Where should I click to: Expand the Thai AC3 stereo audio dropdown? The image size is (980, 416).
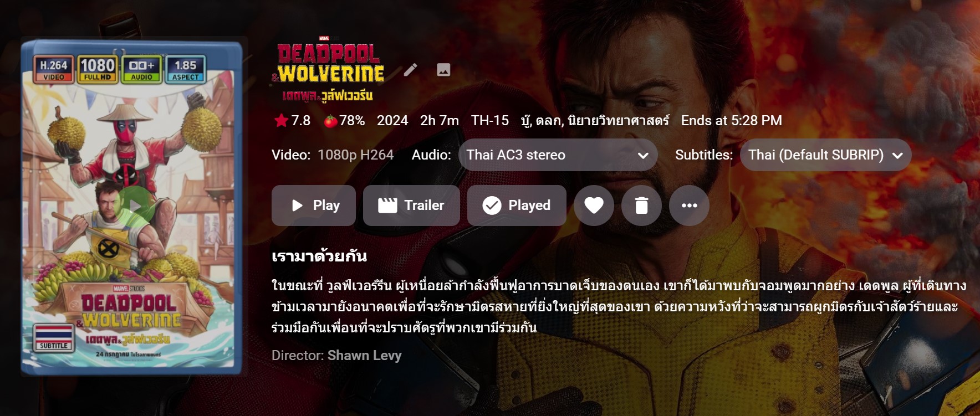click(558, 155)
